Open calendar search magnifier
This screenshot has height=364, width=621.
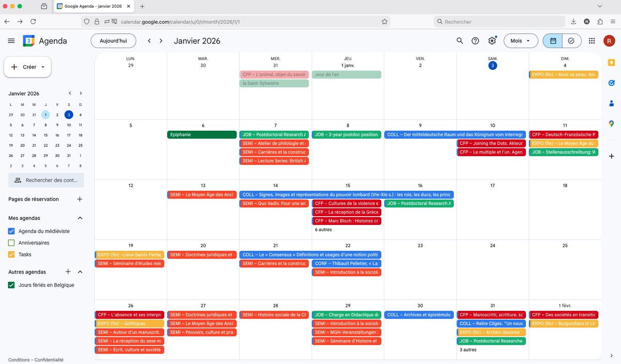(460, 41)
